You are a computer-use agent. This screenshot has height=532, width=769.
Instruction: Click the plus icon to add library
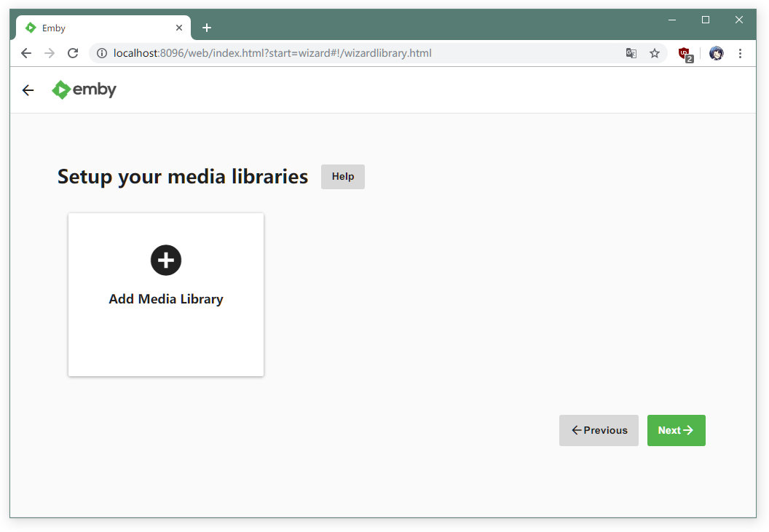(166, 260)
